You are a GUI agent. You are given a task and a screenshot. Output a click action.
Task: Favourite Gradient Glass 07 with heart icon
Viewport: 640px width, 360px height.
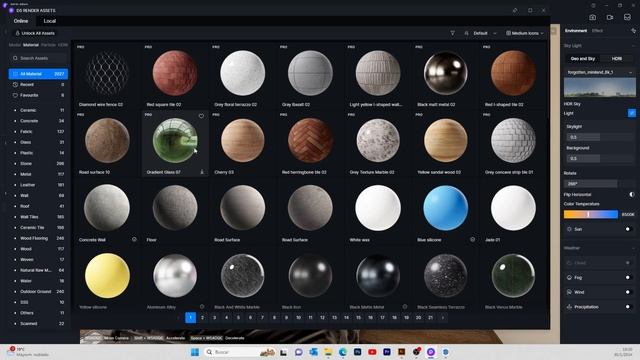tap(201, 116)
